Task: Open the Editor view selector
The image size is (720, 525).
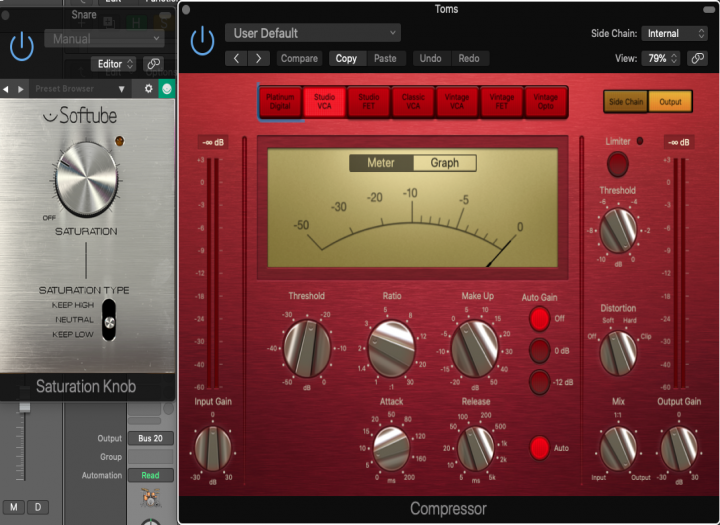Action: pos(113,64)
